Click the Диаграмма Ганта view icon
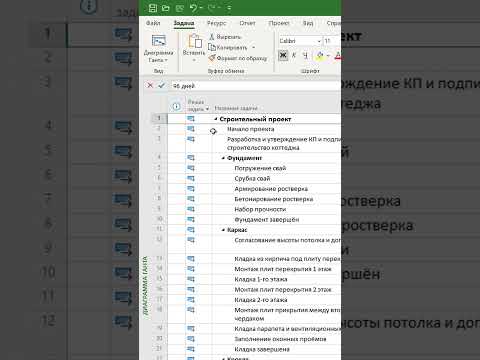This screenshot has height=360, width=480. 159,41
